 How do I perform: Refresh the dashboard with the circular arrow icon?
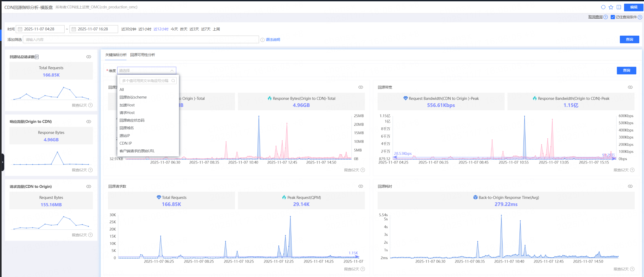603,7
